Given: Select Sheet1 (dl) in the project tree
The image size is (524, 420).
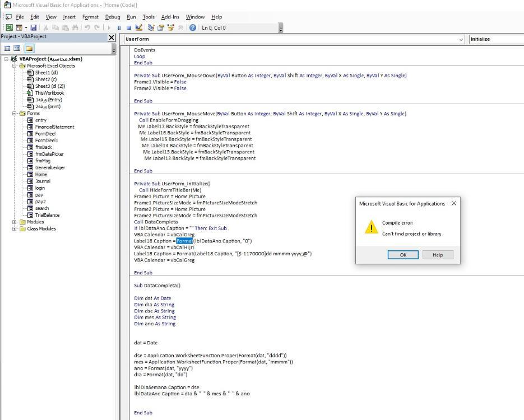Looking at the screenshot, I should coord(46,72).
